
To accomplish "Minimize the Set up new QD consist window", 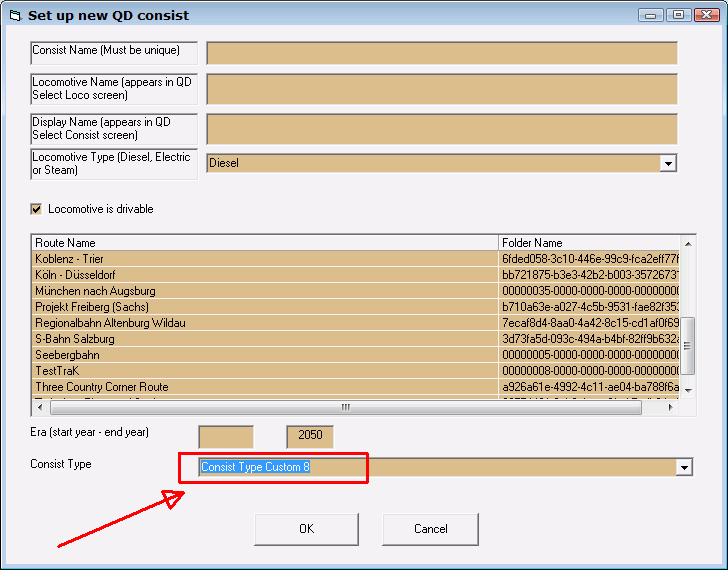I will [650, 15].
